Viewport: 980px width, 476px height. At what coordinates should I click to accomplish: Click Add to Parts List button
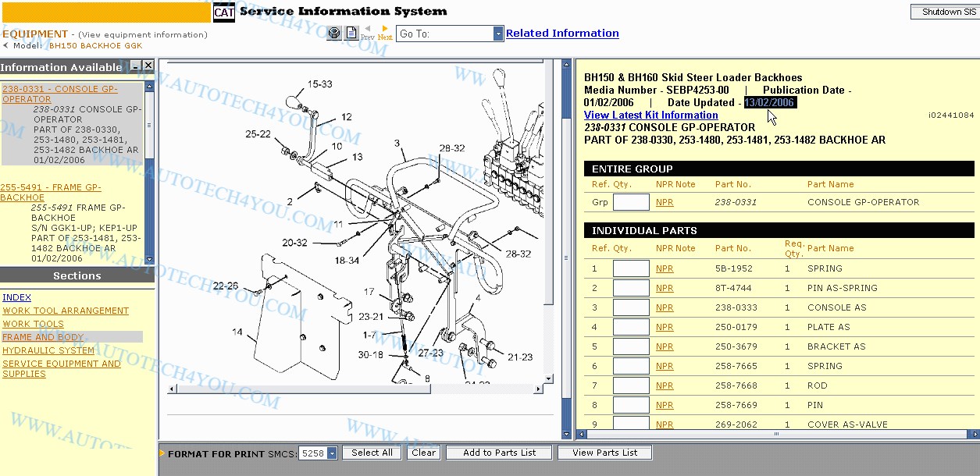pos(499,453)
